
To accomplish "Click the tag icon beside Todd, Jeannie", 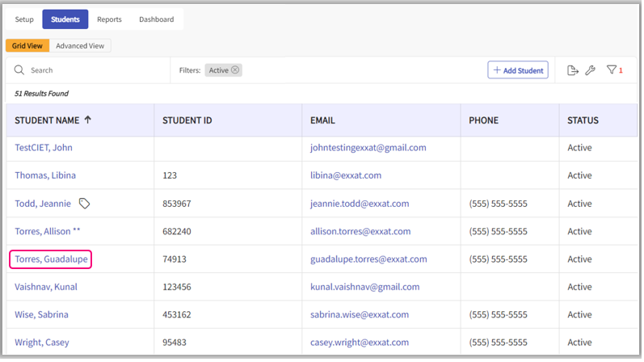I will (84, 204).
